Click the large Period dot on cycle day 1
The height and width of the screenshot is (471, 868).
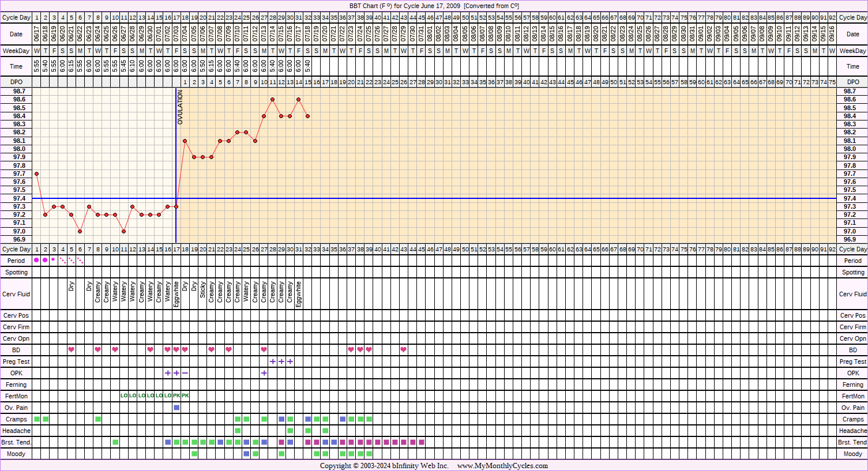tap(36, 260)
